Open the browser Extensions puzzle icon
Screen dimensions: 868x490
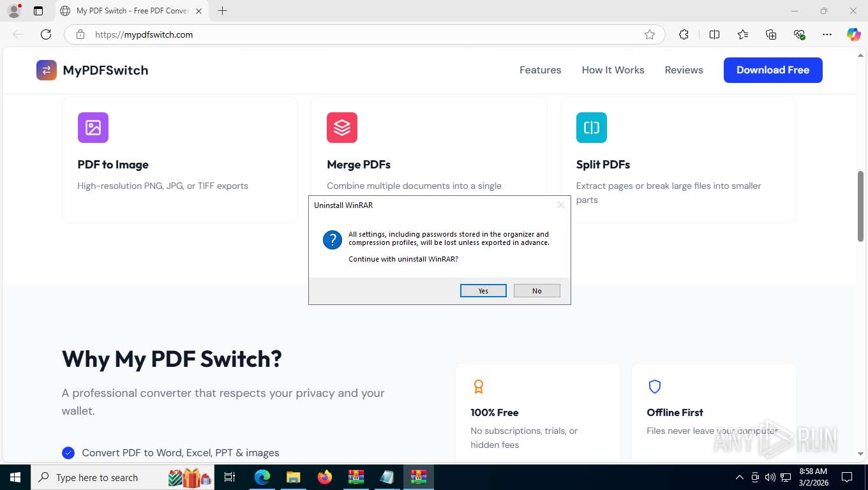pos(684,34)
